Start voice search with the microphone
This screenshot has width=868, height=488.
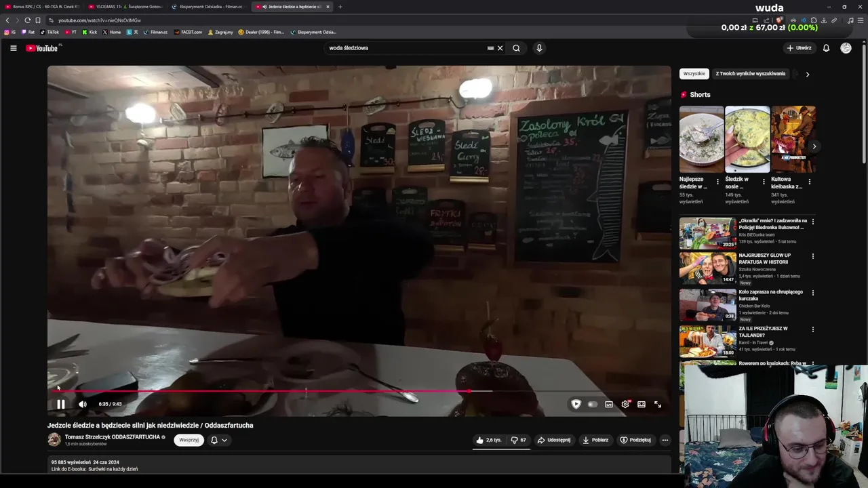click(539, 48)
